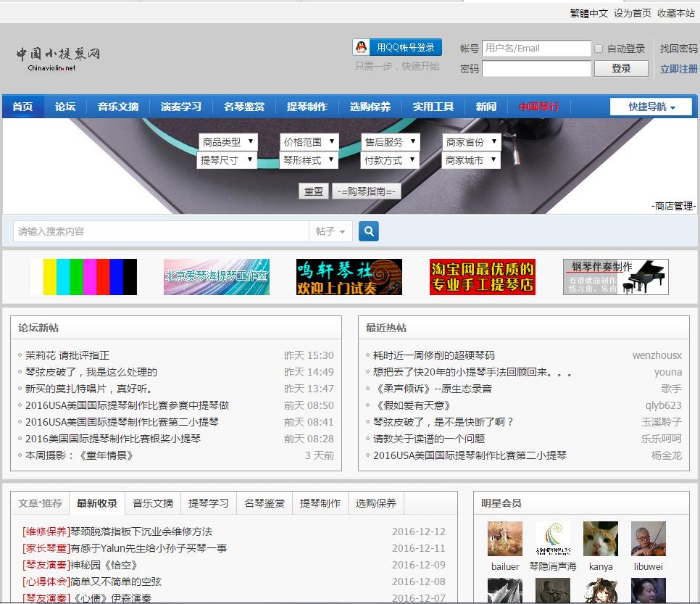The height and width of the screenshot is (604, 700).
Task: Open 快捷导航 dropdown menu
Action: pyautogui.click(x=651, y=107)
